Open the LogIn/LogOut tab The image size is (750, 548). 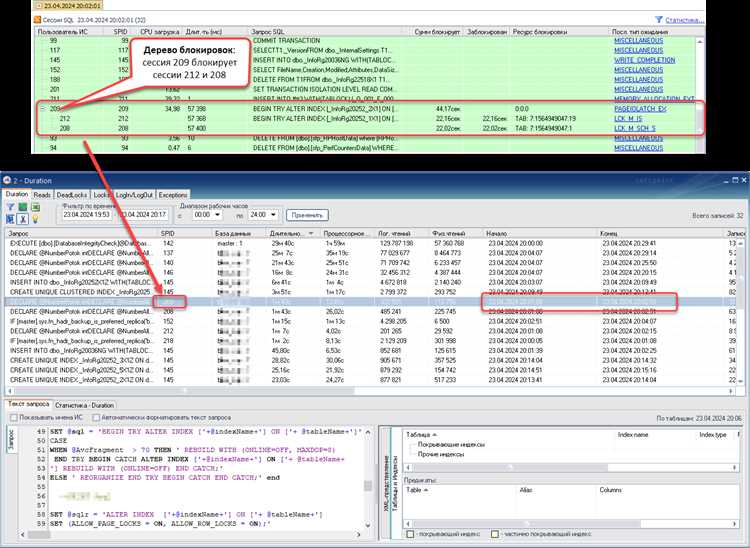[134, 195]
